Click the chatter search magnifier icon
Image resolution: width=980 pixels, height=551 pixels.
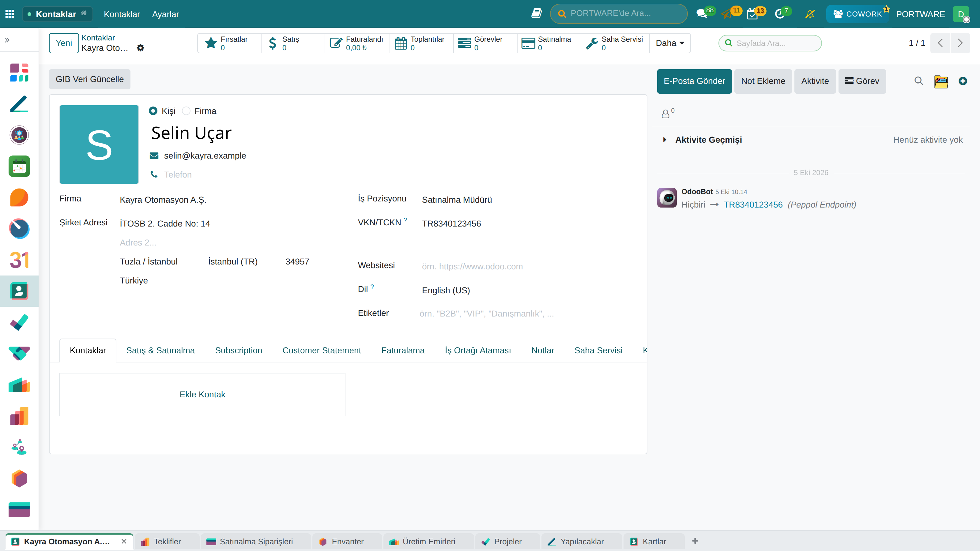[x=919, y=81]
